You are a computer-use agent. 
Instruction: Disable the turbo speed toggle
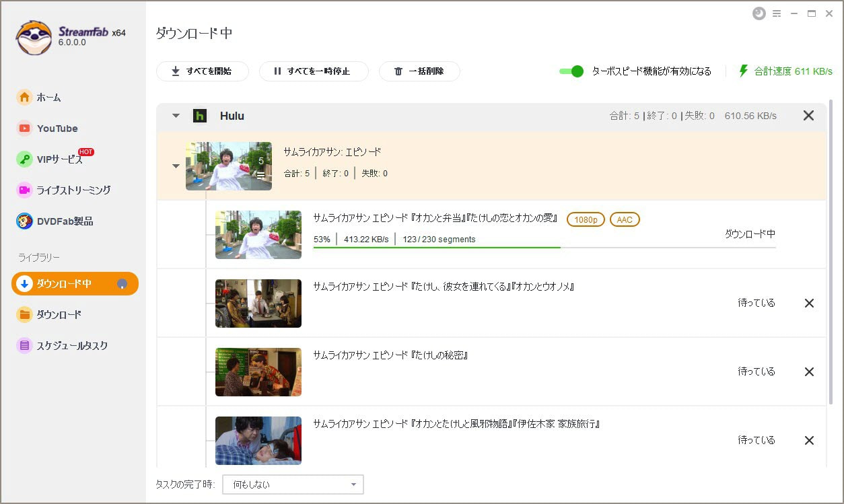pyautogui.click(x=571, y=71)
